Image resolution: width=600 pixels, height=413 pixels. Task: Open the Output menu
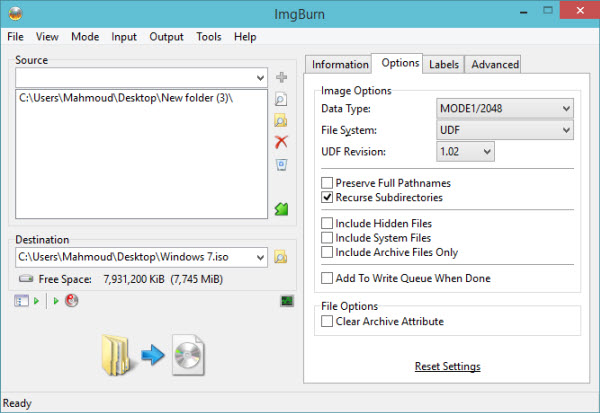[166, 37]
